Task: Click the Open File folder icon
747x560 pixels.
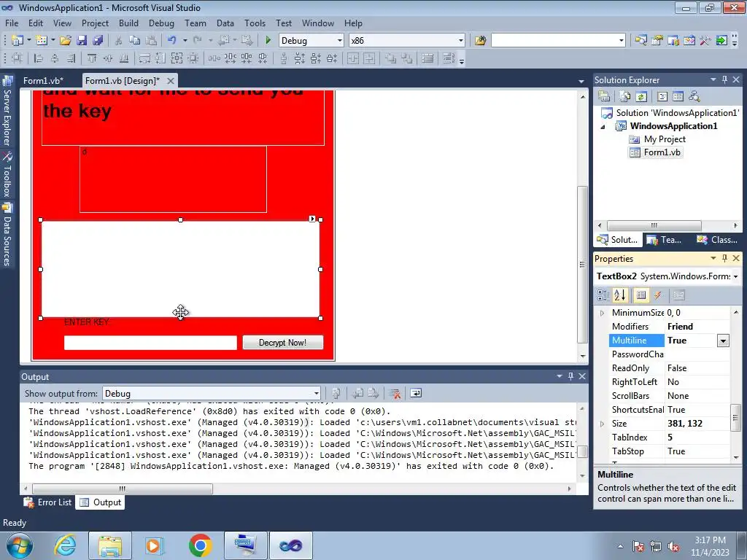Action: click(66, 41)
